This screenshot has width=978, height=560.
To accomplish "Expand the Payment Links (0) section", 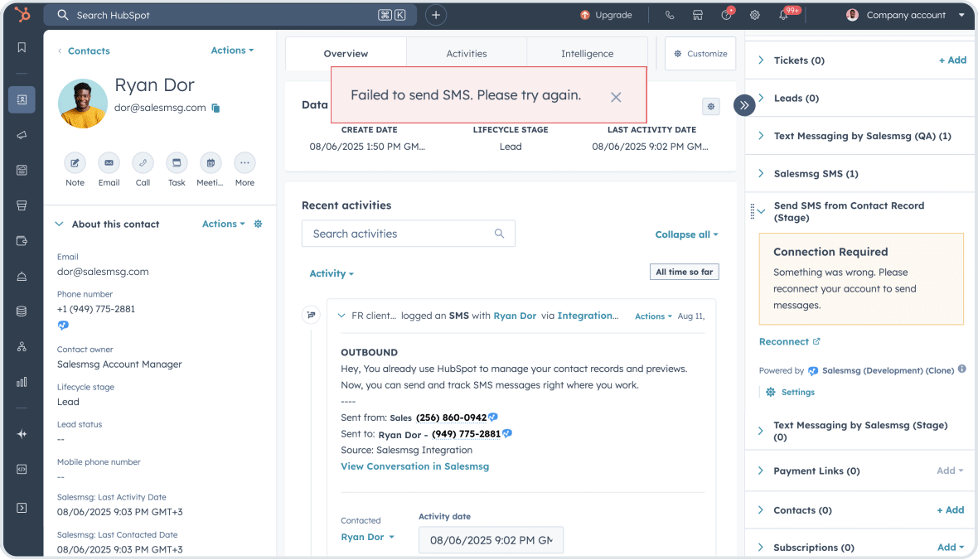I will 761,471.
